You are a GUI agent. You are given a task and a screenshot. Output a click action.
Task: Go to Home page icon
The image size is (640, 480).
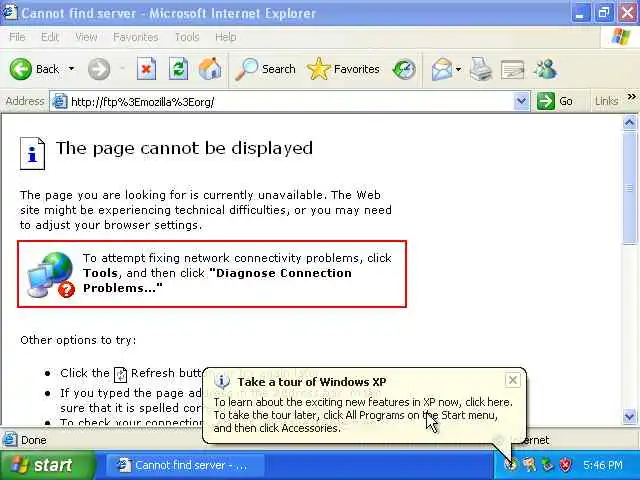click(x=210, y=69)
